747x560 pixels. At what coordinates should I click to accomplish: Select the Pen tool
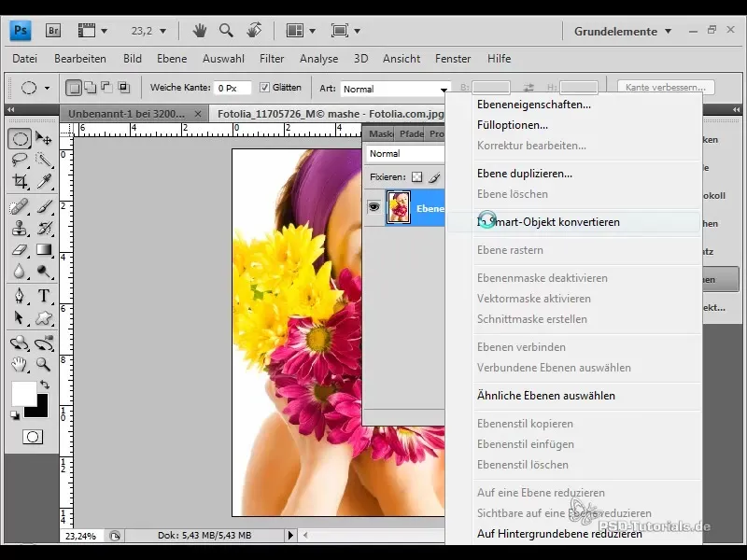(20, 296)
